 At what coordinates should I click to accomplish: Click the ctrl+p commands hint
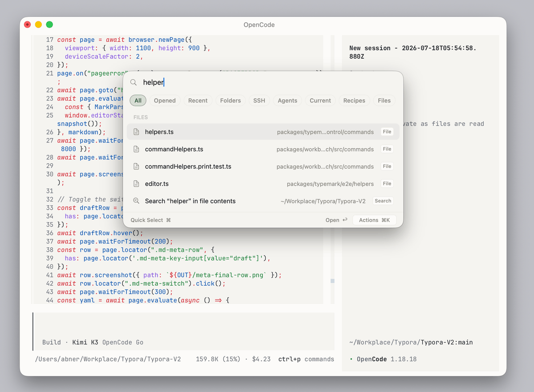[306, 359]
